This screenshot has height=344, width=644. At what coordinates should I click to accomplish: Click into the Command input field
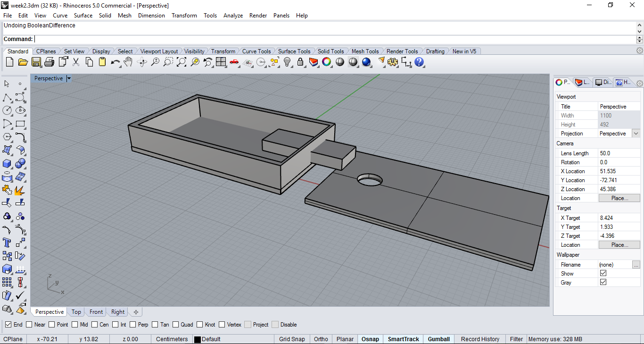330,39
